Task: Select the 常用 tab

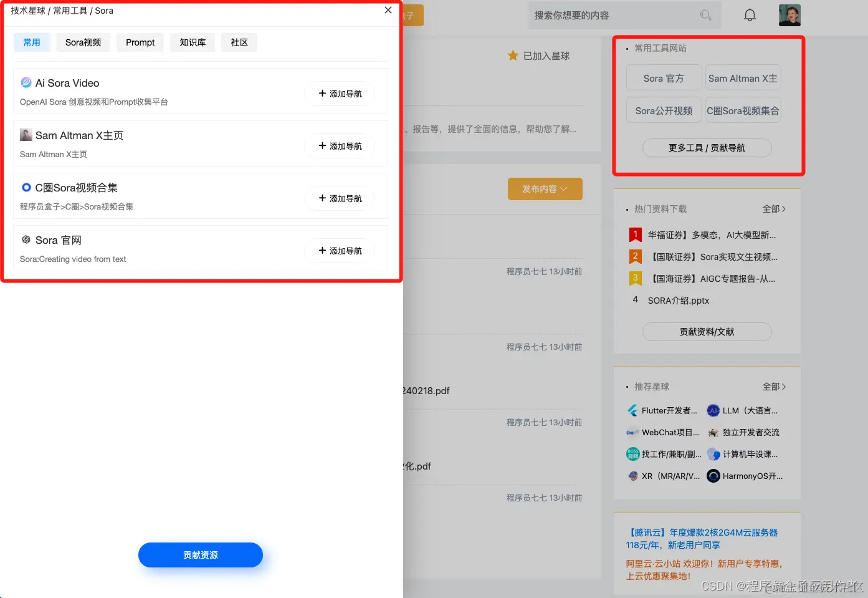Action: coord(32,42)
